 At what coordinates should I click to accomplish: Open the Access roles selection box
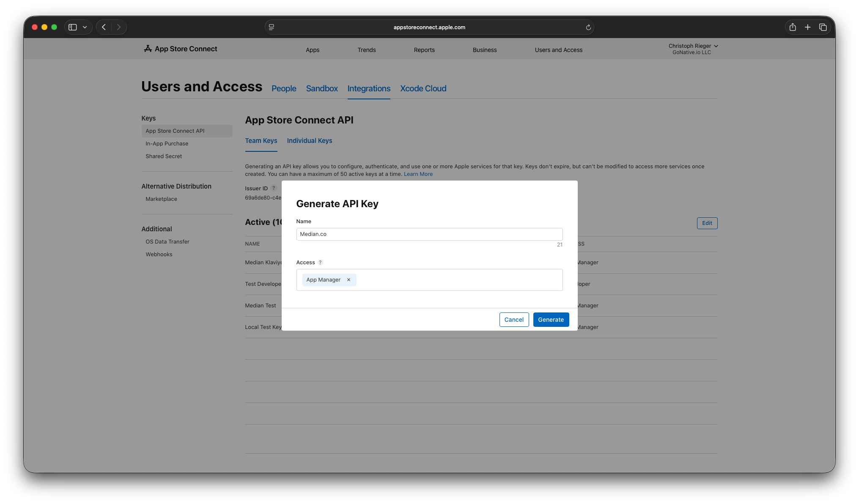[429, 280]
